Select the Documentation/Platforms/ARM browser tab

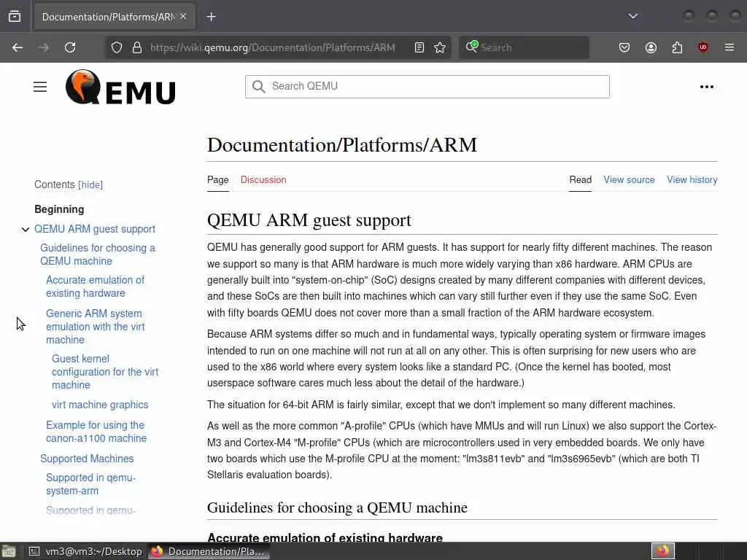(x=115, y=17)
